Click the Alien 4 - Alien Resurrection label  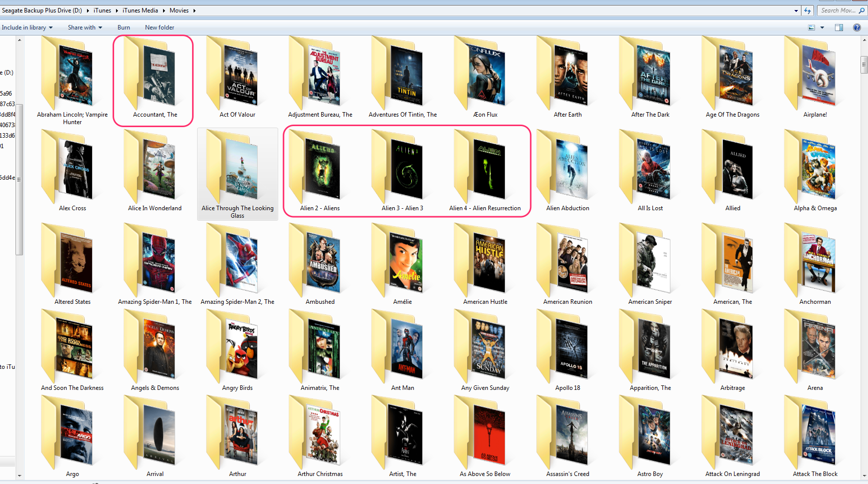[485, 208]
